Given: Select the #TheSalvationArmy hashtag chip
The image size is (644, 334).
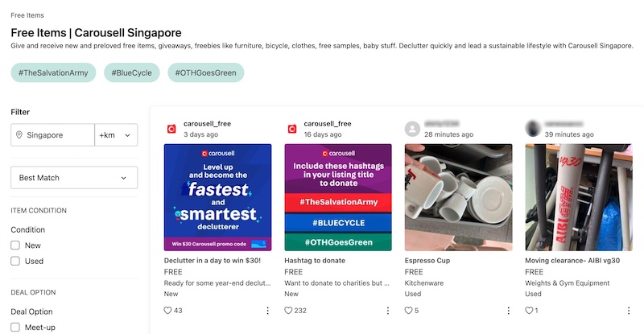Looking at the screenshot, I should click(x=54, y=73).
